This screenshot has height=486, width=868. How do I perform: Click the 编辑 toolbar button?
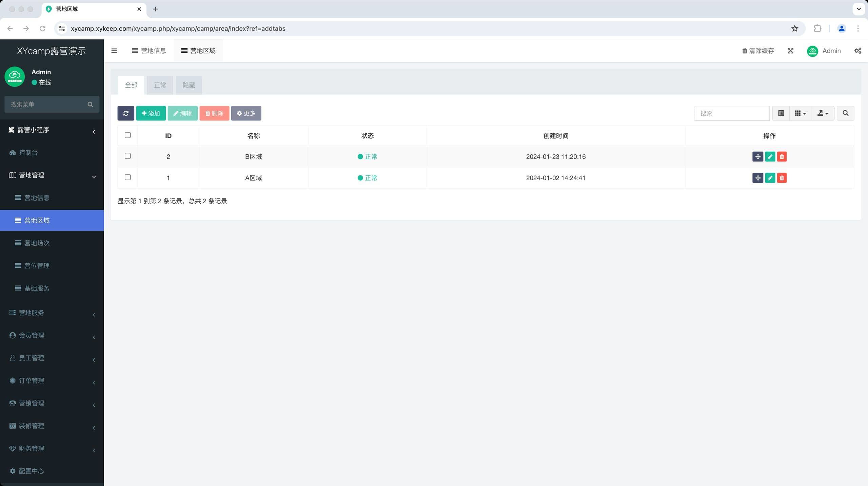[x=182, y=113]
